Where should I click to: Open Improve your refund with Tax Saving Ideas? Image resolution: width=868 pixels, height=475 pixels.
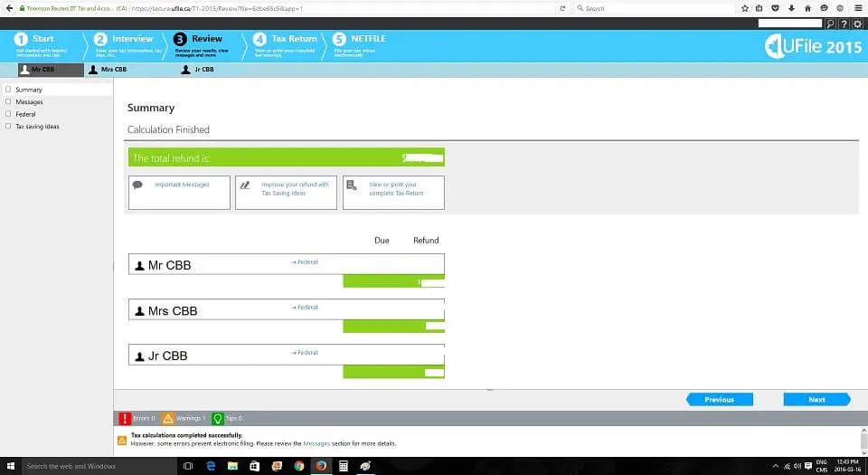(x=286, y=193)
